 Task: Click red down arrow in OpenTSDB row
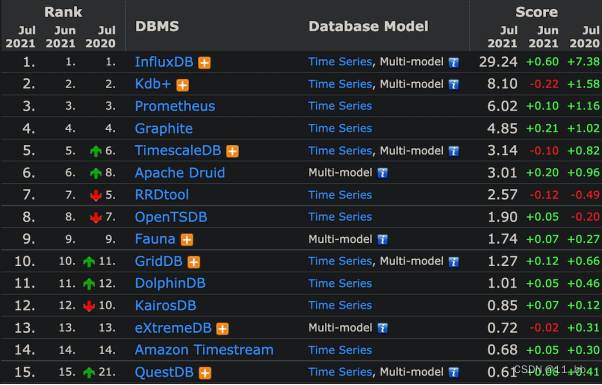pyautogui.click(x=96, y=218)
